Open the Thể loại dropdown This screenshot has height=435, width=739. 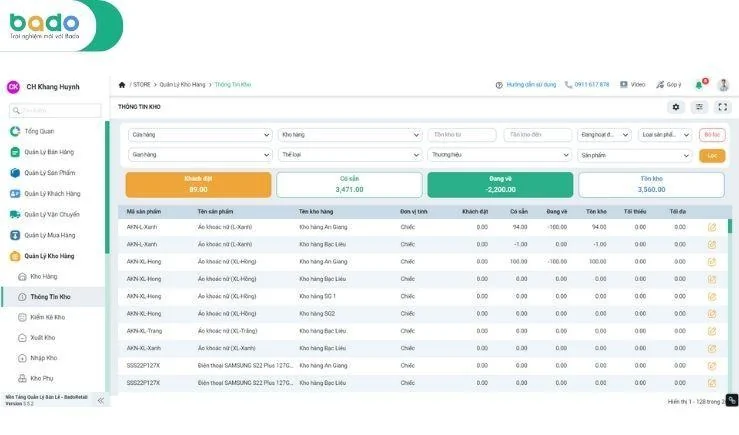(x=350, y=155)
